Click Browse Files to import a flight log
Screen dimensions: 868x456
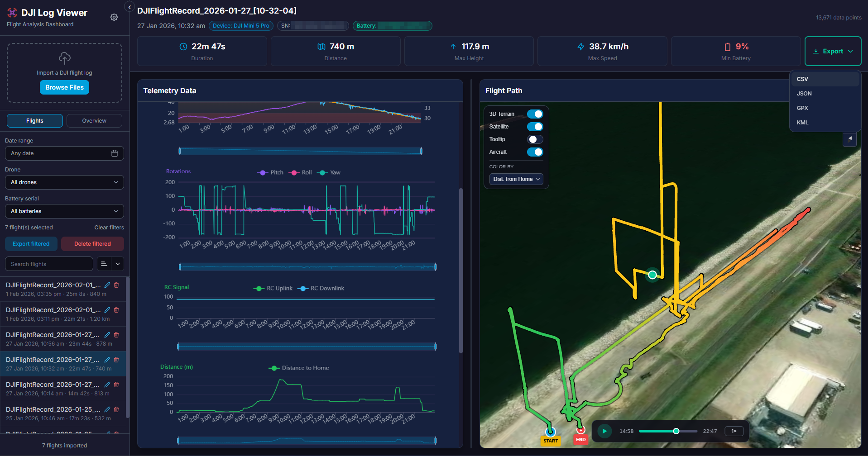[x=64, y=87]
